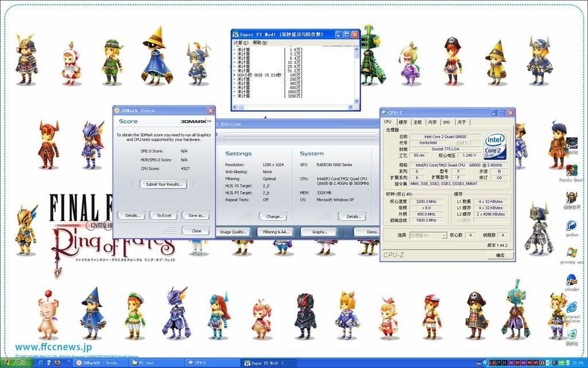
Task: Open the procexp.exe desktop icon
Action: pos(571,253)
